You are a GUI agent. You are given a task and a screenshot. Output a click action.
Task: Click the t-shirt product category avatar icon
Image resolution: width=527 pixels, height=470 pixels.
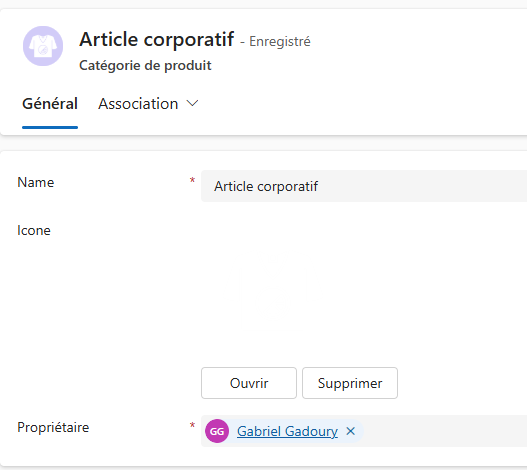[43, 46]
